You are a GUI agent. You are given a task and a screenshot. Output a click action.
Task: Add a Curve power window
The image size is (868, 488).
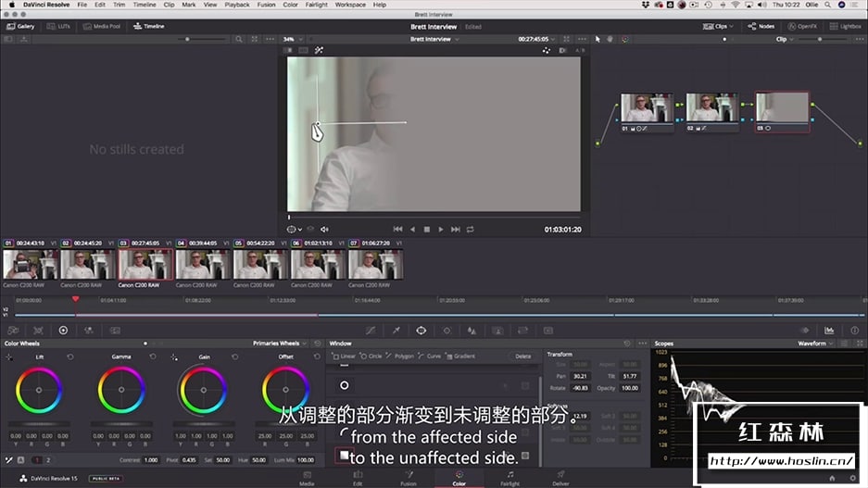click(x=430, y=357)
